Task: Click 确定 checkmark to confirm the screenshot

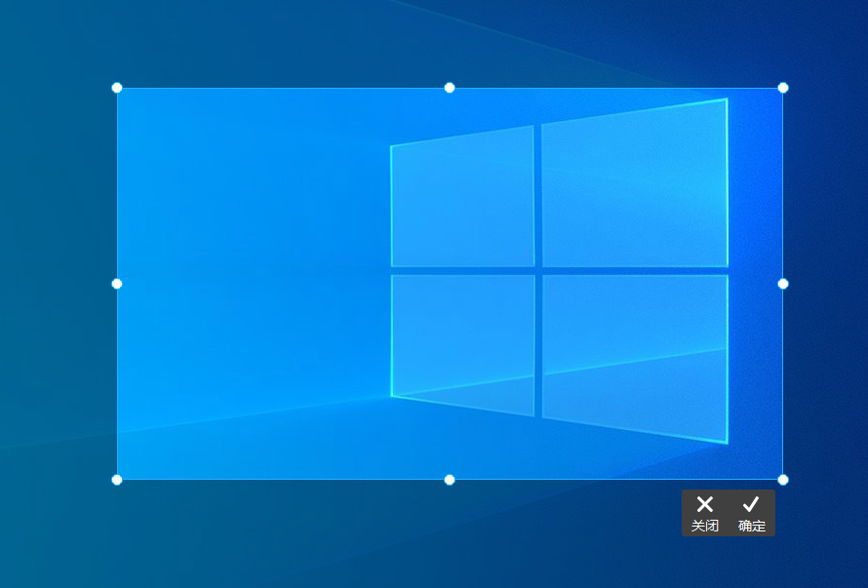Action: tap(751, 513)
